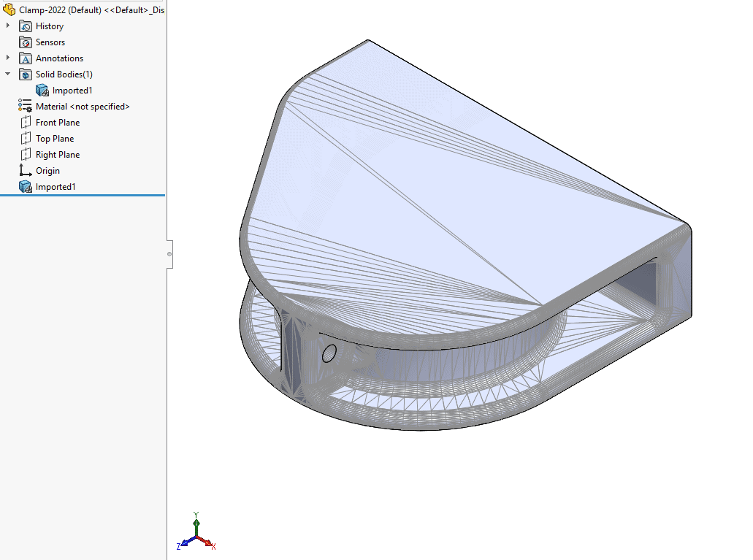The image size is (753, 560).
Task: Click the panel collapse splitter handle
Action: click(170, 254)
